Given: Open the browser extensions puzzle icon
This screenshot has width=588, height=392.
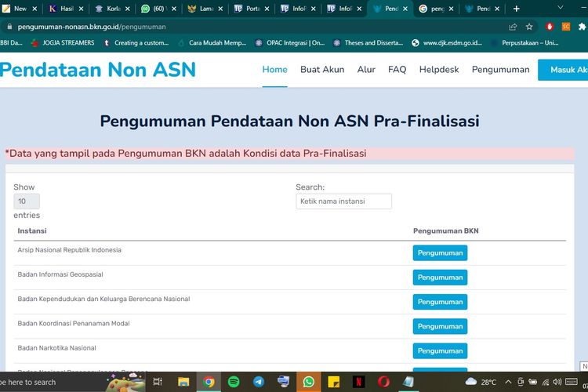Looking at the screenshot, I should [583, 26].
